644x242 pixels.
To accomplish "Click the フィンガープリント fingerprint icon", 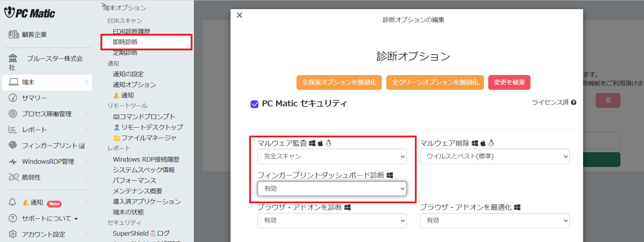I will [13, 145].
